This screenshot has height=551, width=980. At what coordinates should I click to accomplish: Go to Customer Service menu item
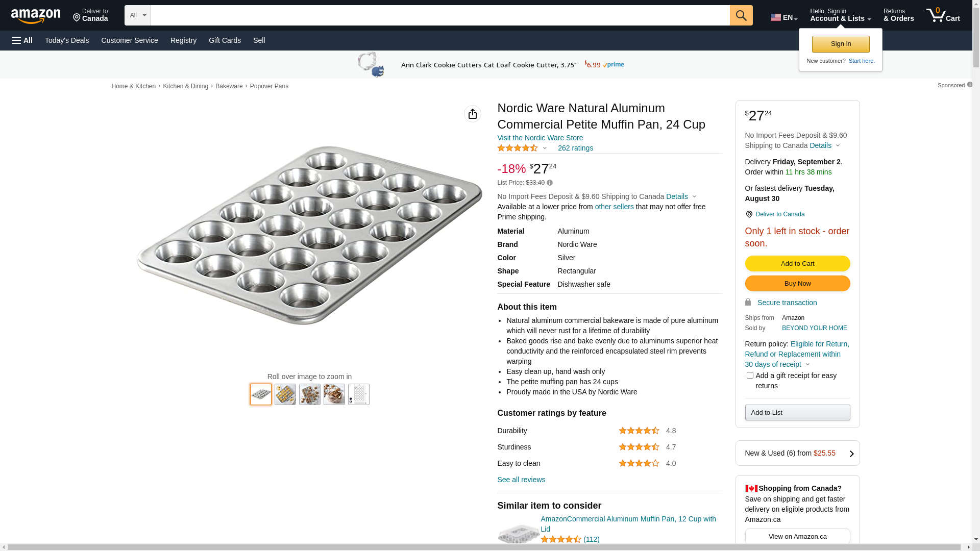click(130, 40)
